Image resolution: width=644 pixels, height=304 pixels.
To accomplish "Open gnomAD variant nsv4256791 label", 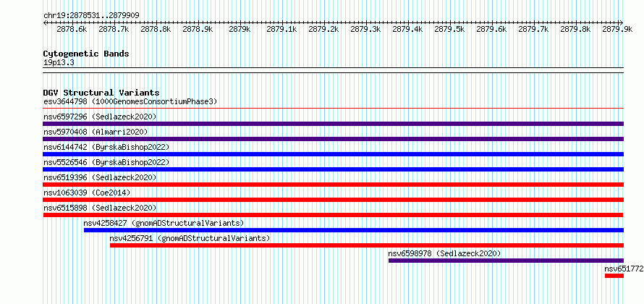I will tap(190, 238).
